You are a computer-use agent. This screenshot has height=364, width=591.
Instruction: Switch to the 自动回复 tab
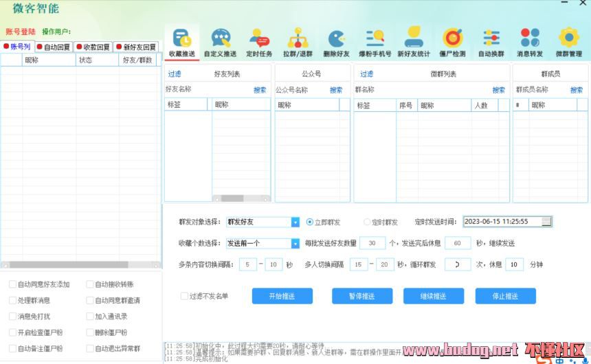54,47
